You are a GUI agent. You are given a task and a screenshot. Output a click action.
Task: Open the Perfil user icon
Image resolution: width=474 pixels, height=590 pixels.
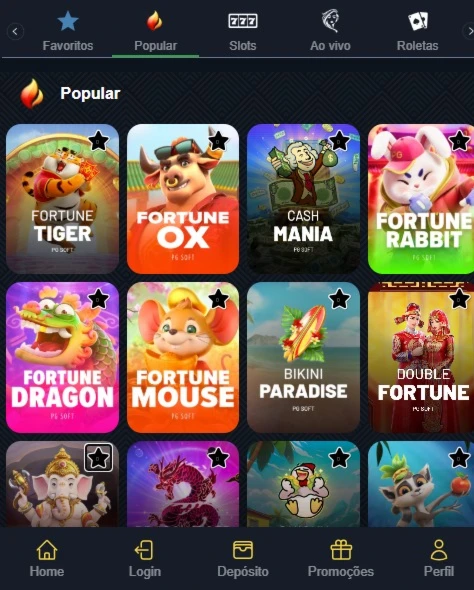[x=439, y=550]
